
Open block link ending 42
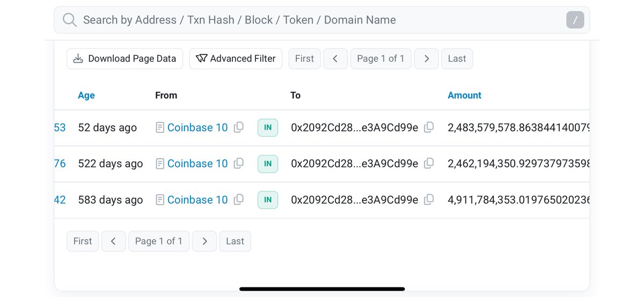pos(60,199)
